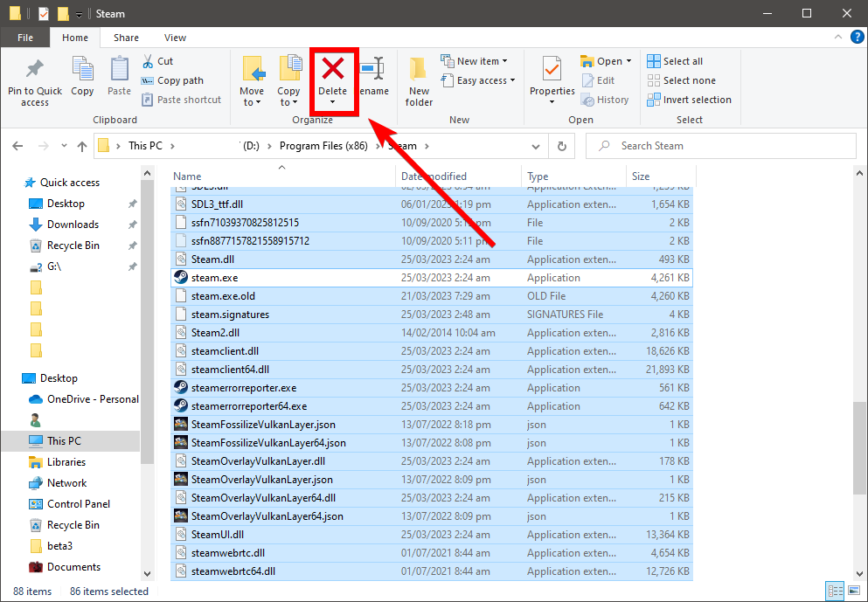Image resolution: width=868 pixels, height=602 pixels.
Task: Sort by the Type column header
Action: pos(573,176)
